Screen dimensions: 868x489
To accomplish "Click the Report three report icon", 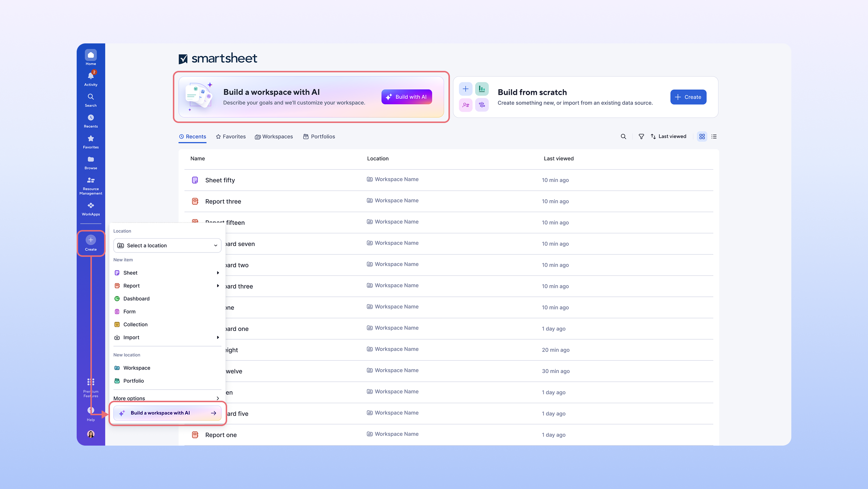I will (x=195, y=201).
